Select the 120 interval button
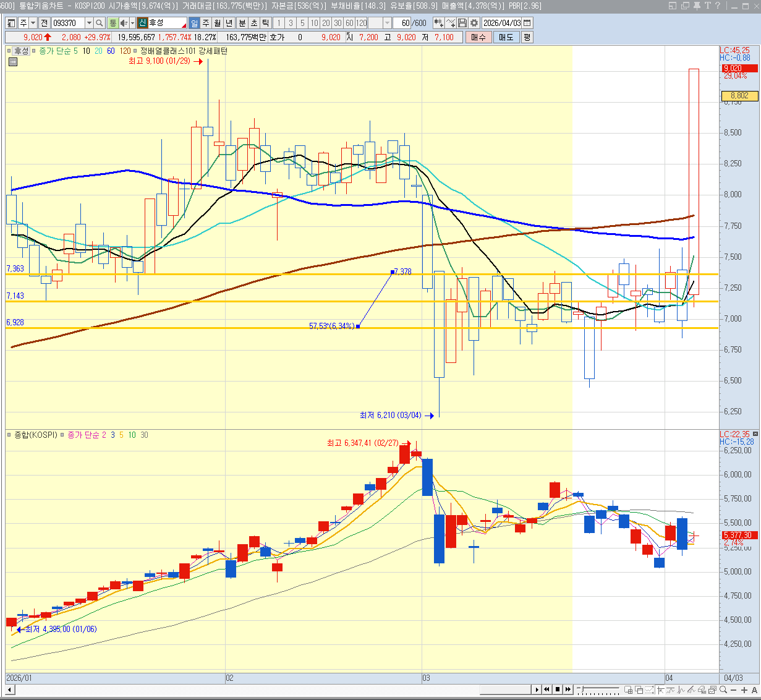The height and width of the screenshot is (700, 761). point(362,23)
